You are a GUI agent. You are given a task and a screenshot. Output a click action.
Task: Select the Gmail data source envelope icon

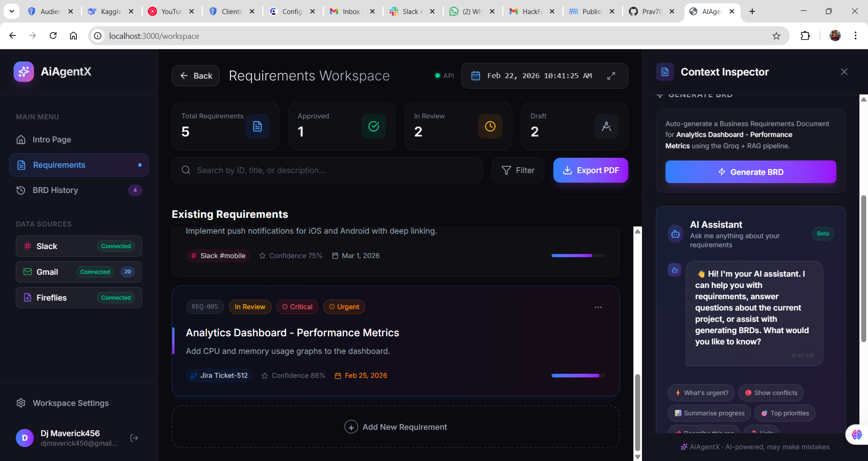tap(27, 272)
